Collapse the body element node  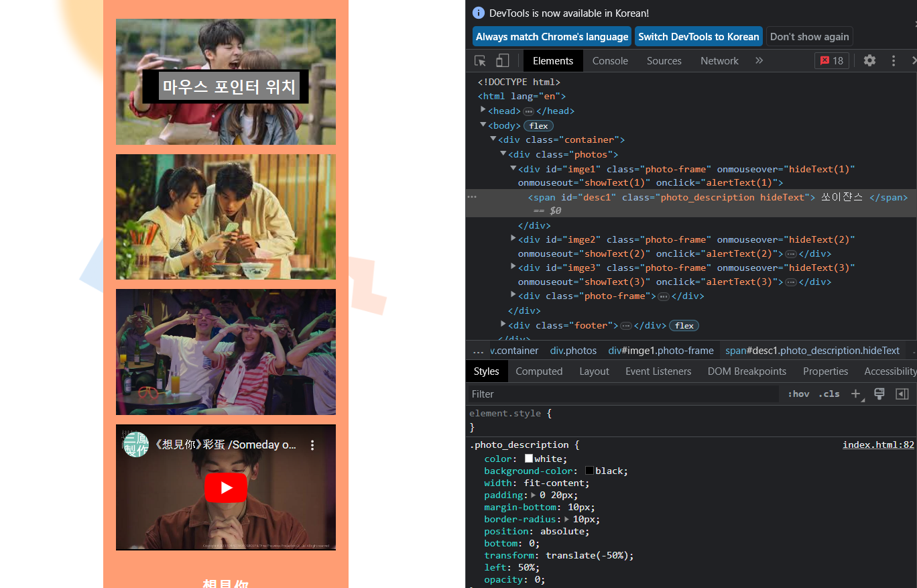(483, 125)
